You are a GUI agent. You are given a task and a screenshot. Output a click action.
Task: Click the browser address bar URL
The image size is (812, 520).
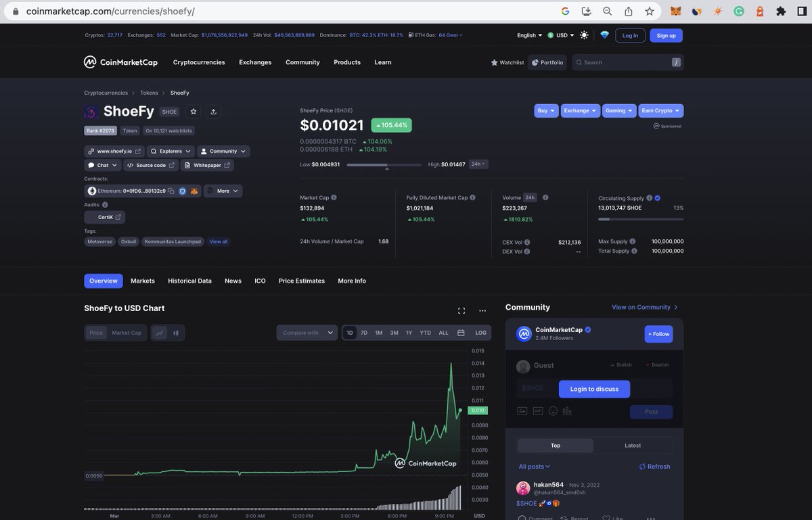tap(110, 11)
